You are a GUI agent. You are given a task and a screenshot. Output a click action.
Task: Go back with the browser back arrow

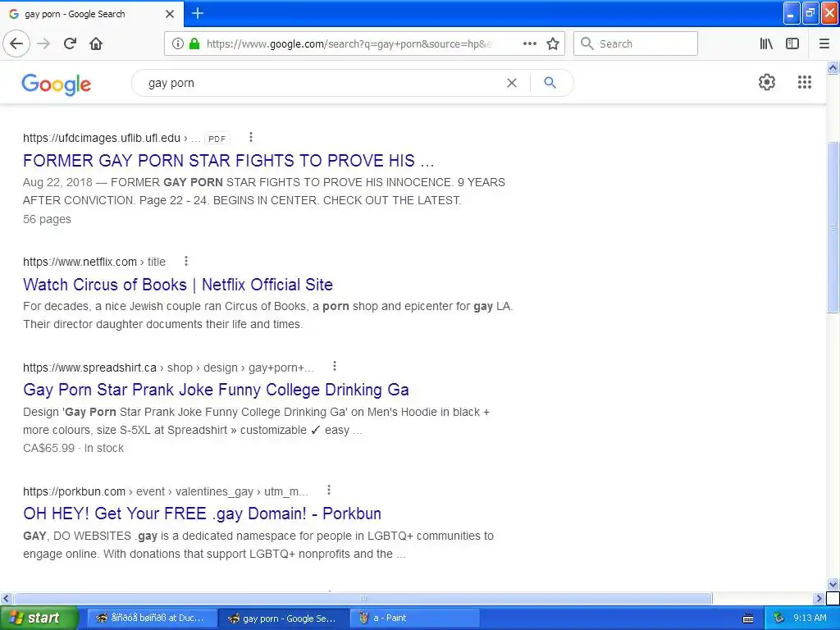tap(16, 43)
